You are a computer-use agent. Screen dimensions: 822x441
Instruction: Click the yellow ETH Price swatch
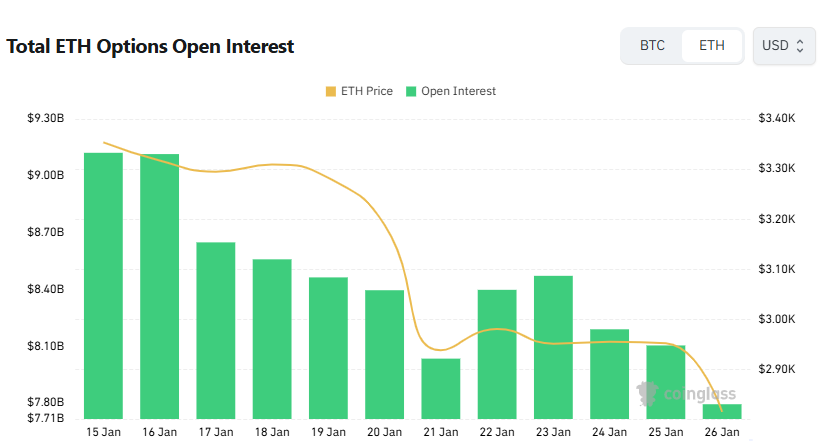tap(331, 91)
